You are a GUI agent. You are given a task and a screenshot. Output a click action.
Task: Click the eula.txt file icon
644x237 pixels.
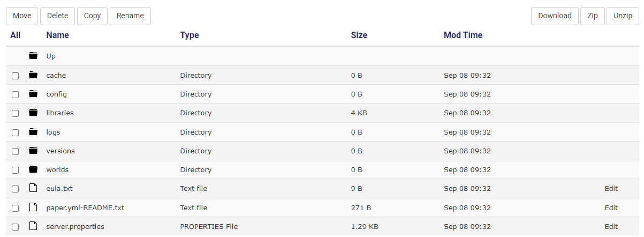pyautogui.click(x=33, y=188)
